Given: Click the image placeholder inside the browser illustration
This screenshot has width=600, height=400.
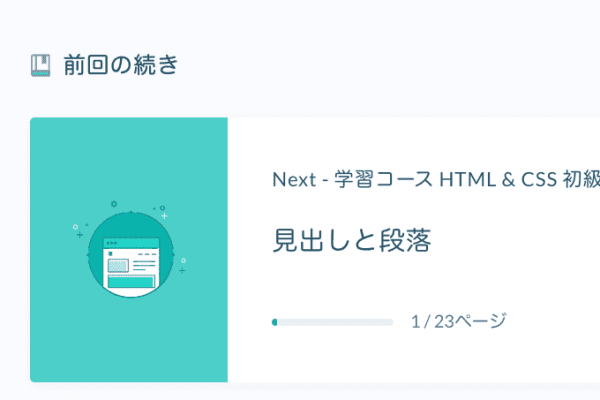Looking at the screenshot, I should pyautogui.click(x=118, y=267).
